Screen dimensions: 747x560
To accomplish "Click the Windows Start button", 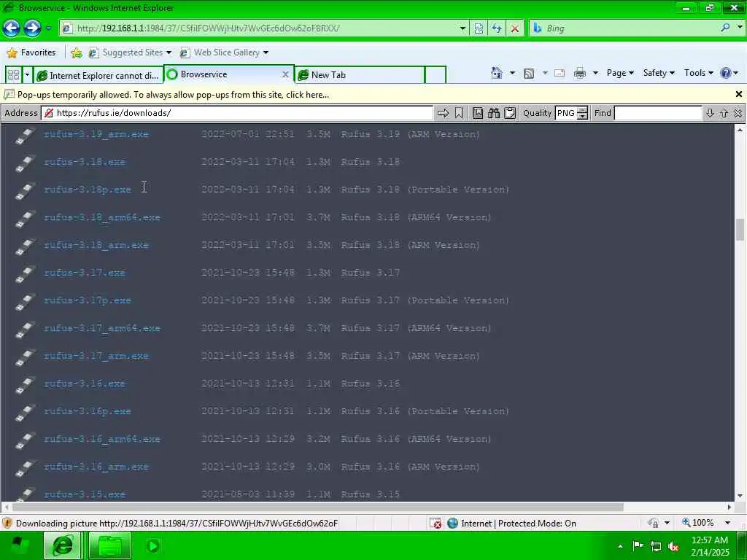I will tap(20, 545).
